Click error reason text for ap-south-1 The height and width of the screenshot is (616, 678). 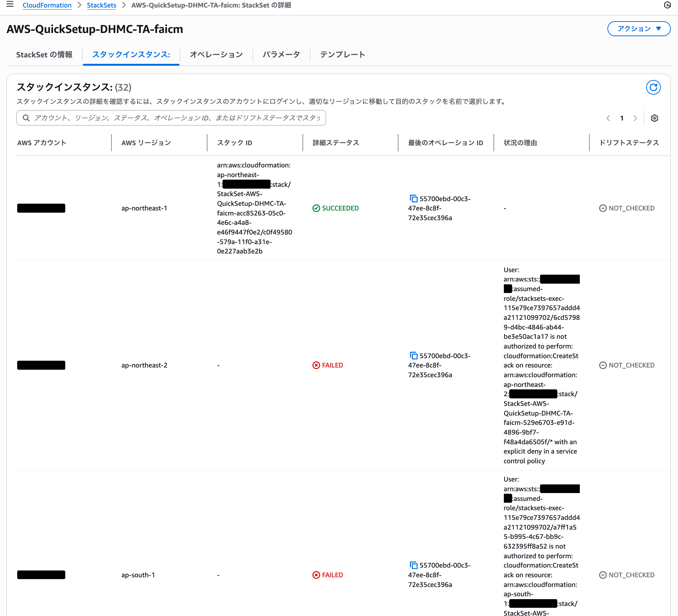click(x=541, y=546)
